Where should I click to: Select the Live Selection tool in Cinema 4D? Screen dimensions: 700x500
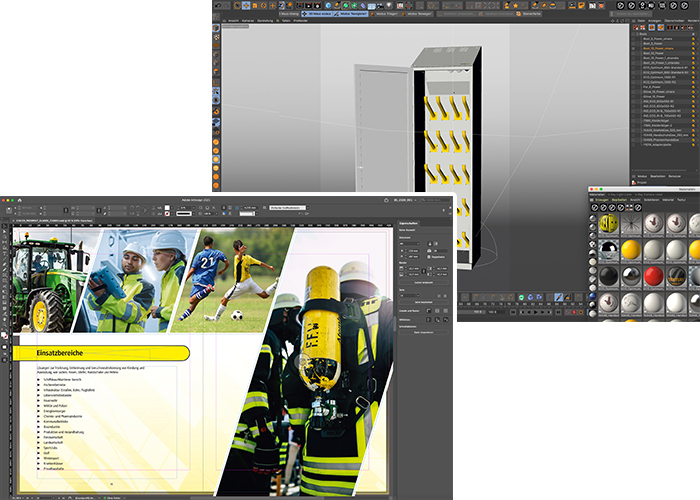coord(238,6)
